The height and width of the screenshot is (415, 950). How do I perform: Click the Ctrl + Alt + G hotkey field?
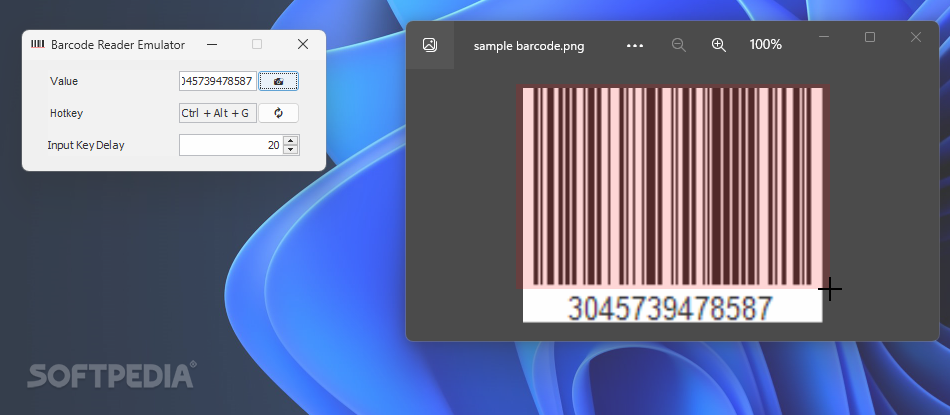tap(218, 113)
